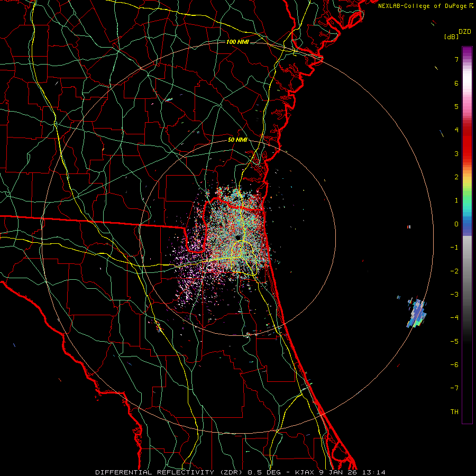This screenshot has width=476, height=476.
Task: Click the KJAX radar site identifier
Action: 305,472
